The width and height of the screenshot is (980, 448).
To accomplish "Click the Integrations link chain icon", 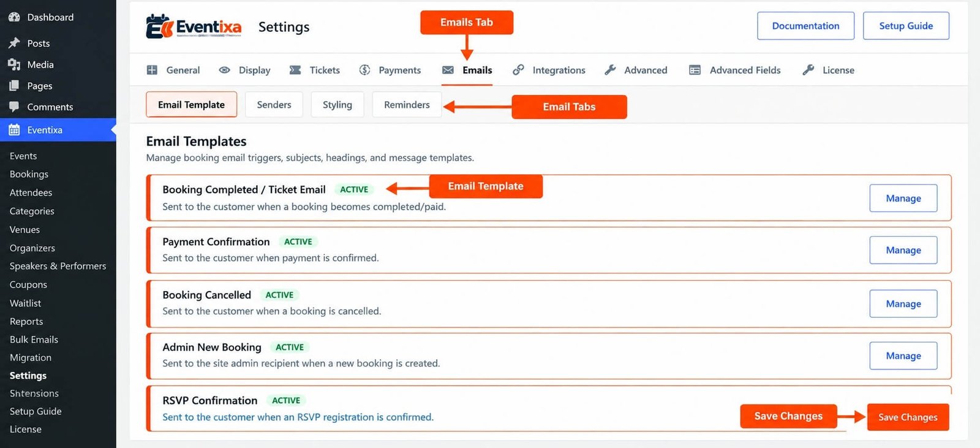I will pos(518,70).
